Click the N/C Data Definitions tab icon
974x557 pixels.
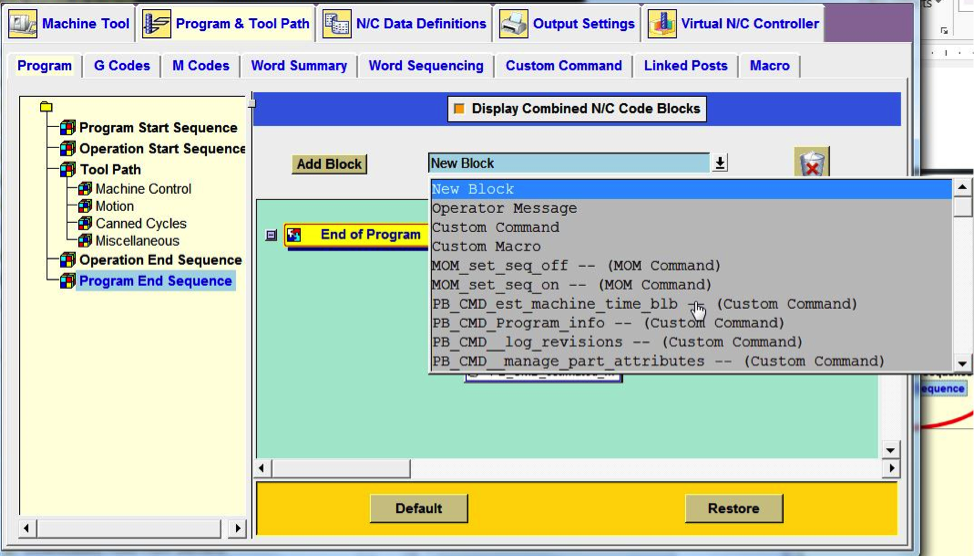pyautogui.click(x=337, y=24)
